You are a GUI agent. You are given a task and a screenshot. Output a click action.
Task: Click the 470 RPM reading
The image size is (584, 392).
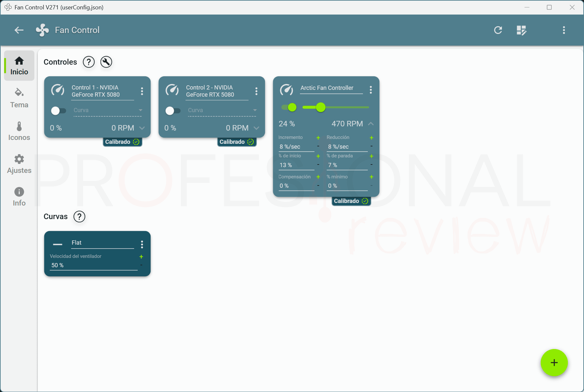coord(347,124)
